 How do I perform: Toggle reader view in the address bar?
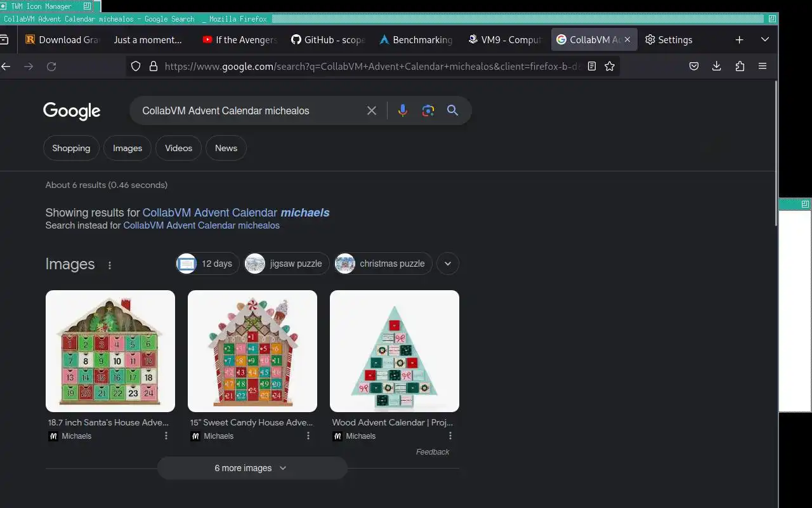click(x=592, y=66)
